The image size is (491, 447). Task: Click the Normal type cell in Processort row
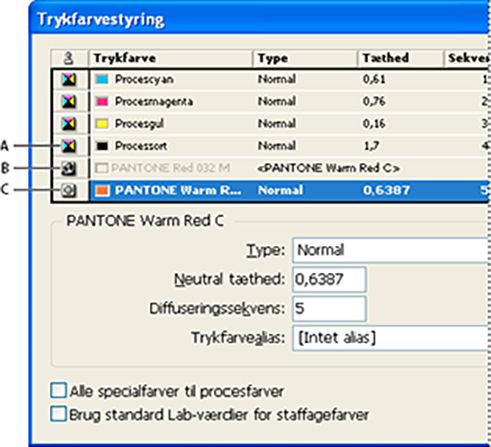click(277, 146)
